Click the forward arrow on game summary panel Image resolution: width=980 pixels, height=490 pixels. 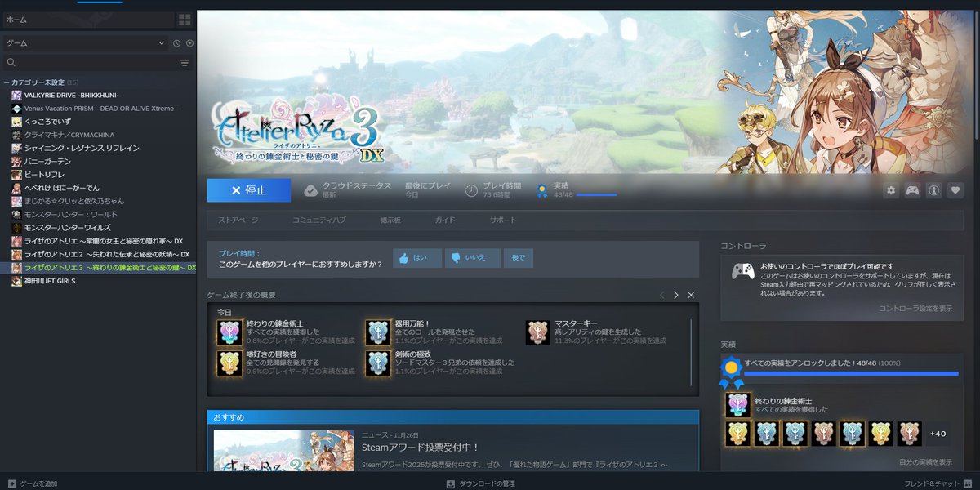point(675,295)
